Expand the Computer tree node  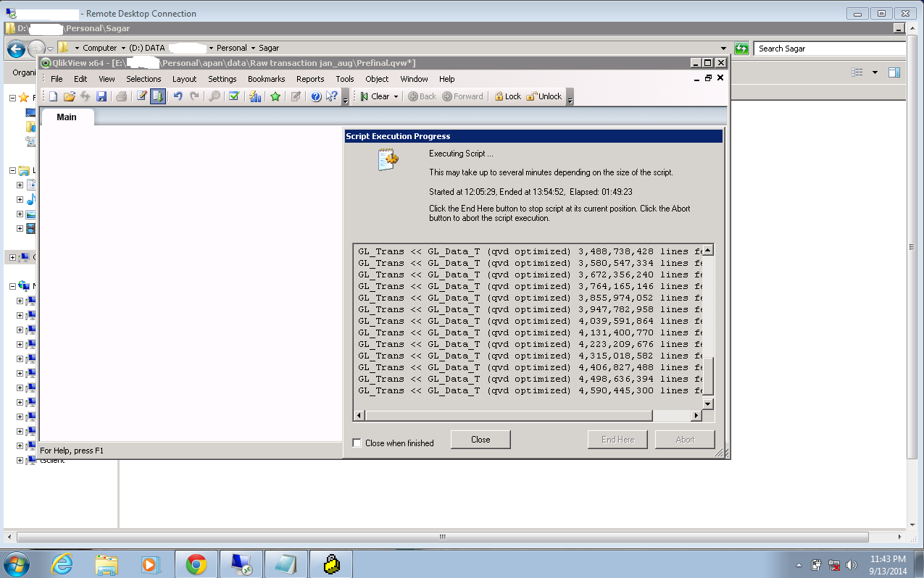[x=13, y=257]
